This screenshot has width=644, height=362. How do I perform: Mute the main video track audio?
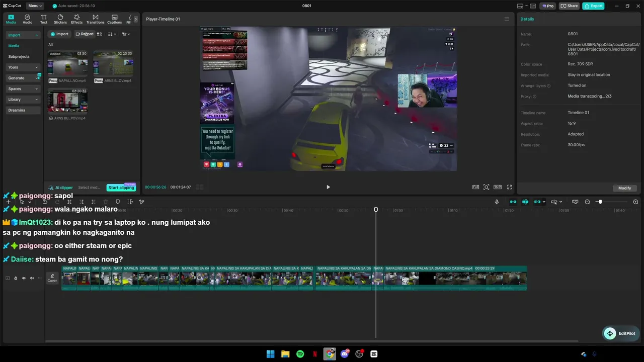pos(32,278)
